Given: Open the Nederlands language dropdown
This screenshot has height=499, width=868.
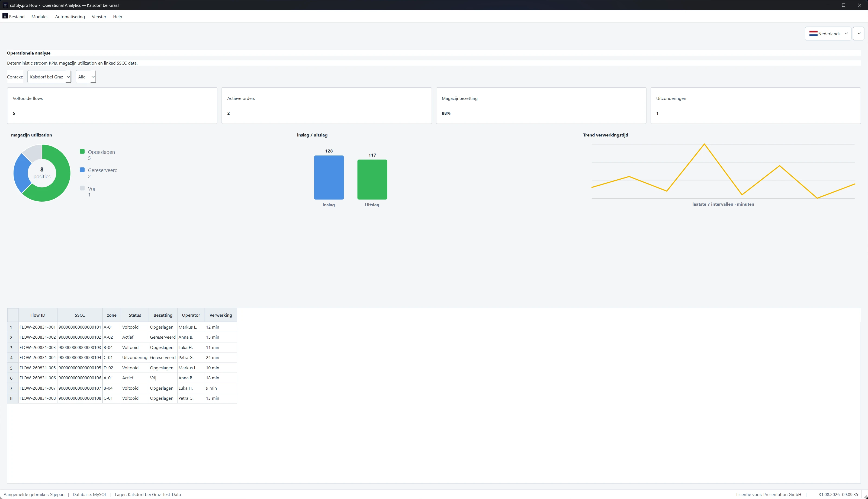Looking at the screenshot, I should point(828,34).
